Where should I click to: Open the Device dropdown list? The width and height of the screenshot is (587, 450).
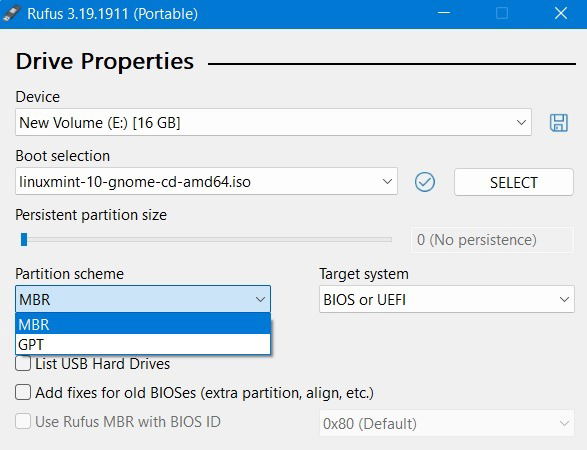pyautogui.click(x=273, y=122)
